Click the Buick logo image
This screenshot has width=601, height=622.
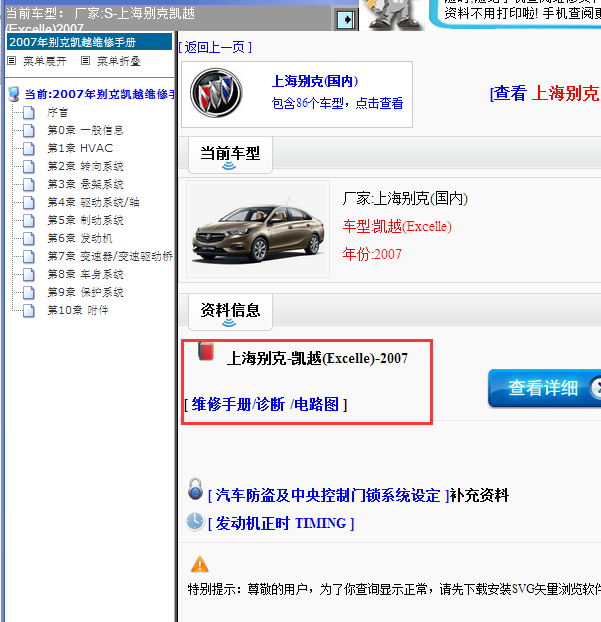216,93
